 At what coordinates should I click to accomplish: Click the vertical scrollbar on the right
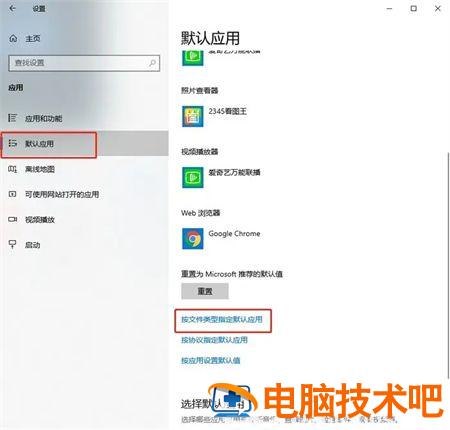click(448, 265)
